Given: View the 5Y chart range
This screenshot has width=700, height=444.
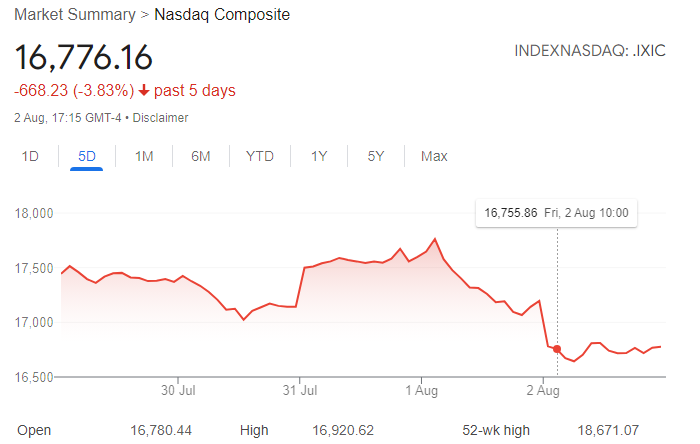Looking at the screenshot, I should pyautogui.click(x=376, y=156).
